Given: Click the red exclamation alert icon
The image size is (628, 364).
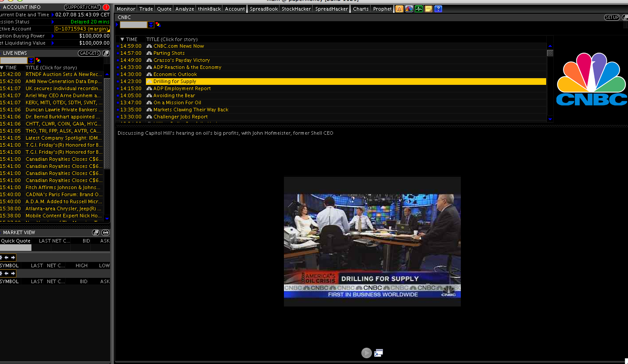Looking at the screenshot, I should 106,7.
